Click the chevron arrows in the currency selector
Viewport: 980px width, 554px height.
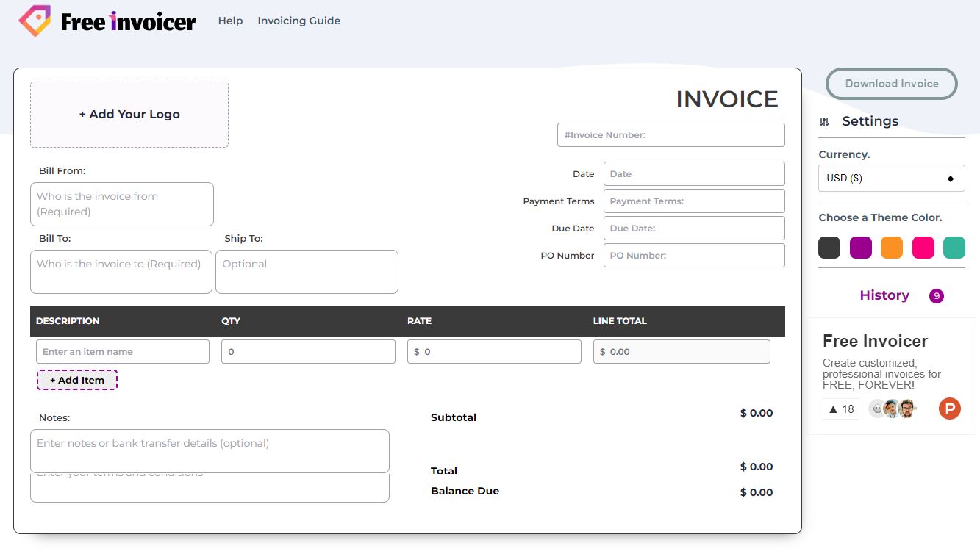(952, 178)
